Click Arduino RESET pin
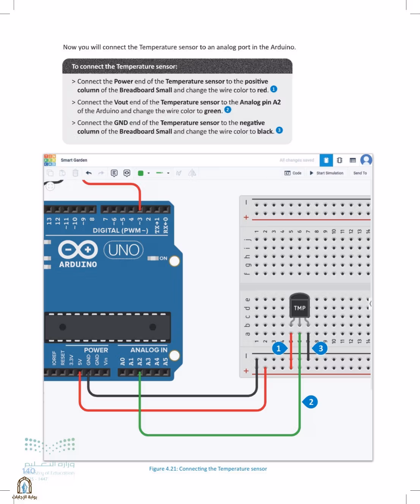Viewport: 420px width, 504px height. [63, 373]
